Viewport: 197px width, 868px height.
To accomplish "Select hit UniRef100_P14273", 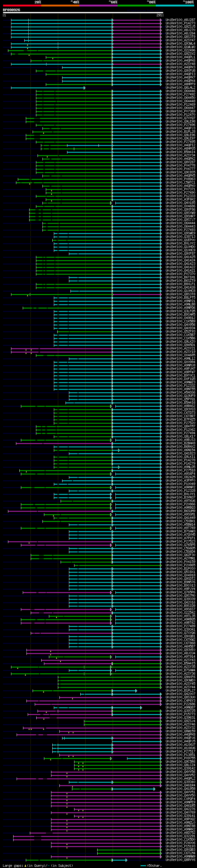I will (180, 23).
